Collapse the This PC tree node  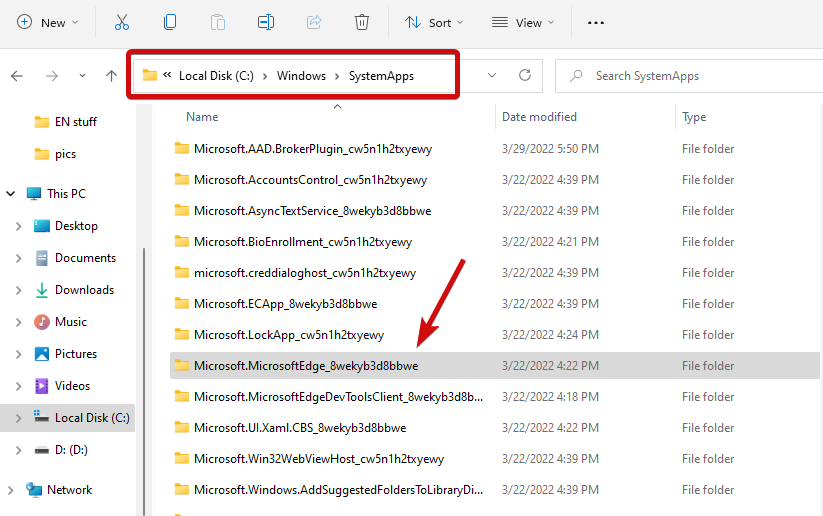11,194
